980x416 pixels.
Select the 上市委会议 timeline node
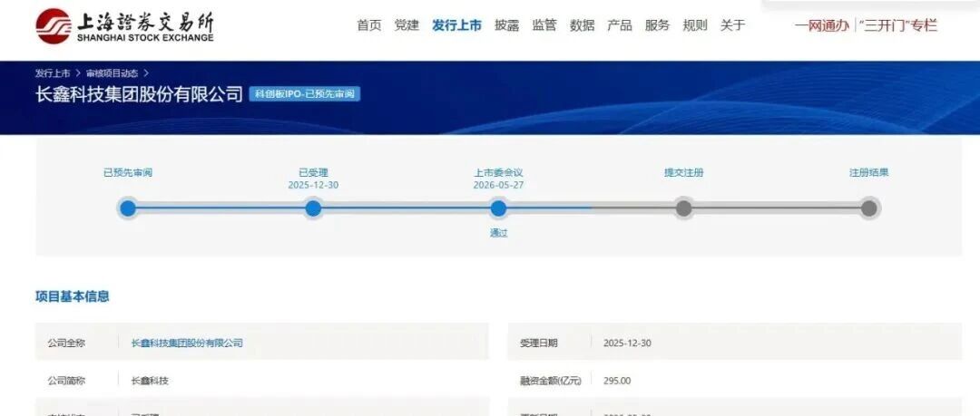[498, 208]
